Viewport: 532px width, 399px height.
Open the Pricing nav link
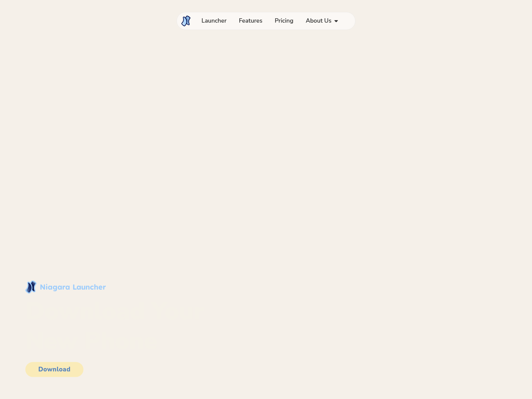point(284,21)
